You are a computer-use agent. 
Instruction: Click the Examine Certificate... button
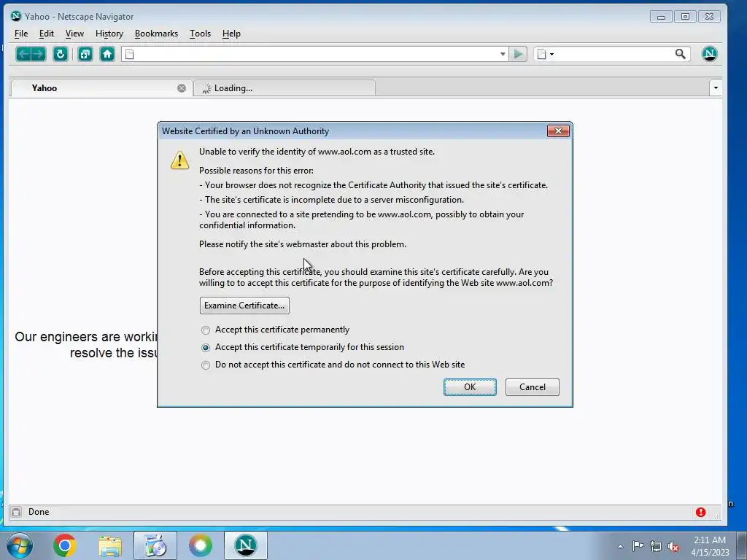[244, 306]
